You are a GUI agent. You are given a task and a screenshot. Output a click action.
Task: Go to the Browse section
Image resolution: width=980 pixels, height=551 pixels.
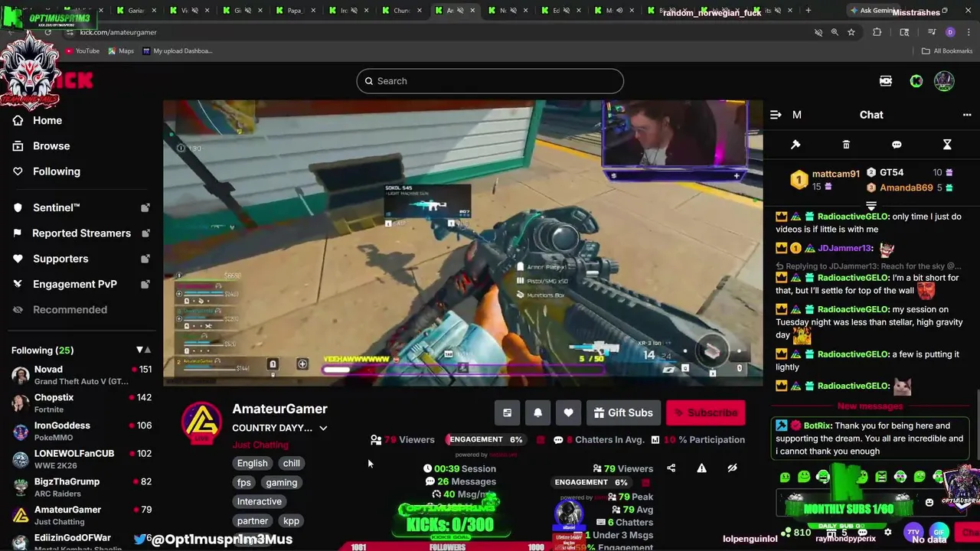51,145
